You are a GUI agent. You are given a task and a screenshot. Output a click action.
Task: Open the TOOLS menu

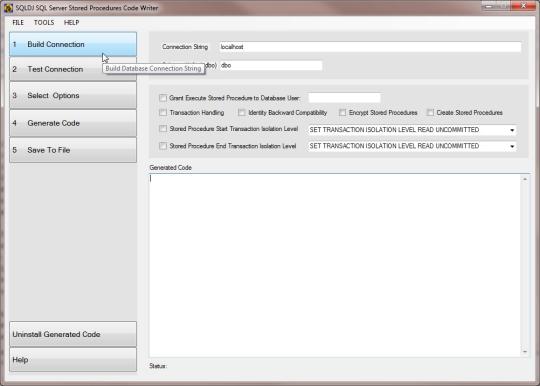[44, 23]
